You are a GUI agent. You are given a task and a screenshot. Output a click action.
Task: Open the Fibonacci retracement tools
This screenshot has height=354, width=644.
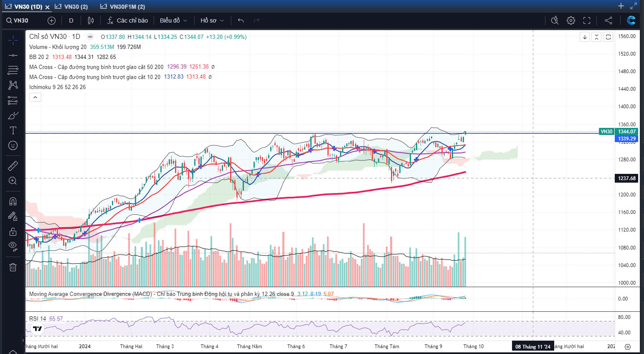click(13, 70)
